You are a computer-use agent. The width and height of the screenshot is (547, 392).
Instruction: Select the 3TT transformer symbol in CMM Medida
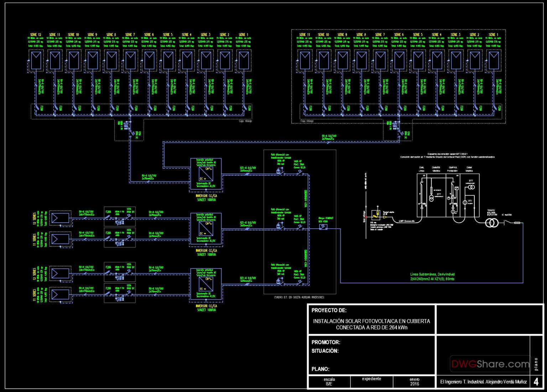[x=471, y=186]
